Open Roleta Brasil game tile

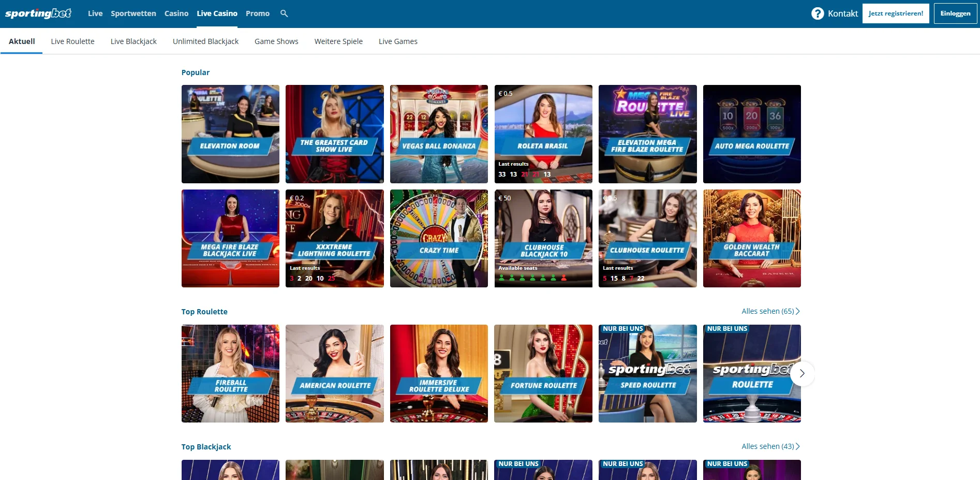coord(543,134)
